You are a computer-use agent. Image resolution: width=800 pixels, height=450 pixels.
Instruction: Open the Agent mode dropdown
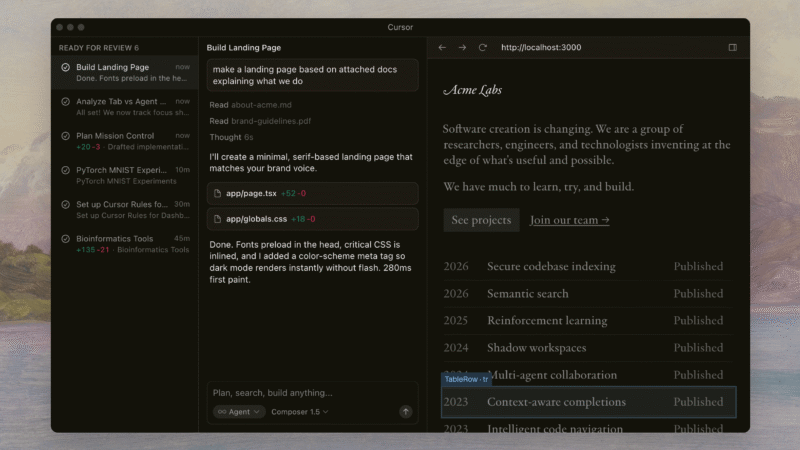point(238,411)
